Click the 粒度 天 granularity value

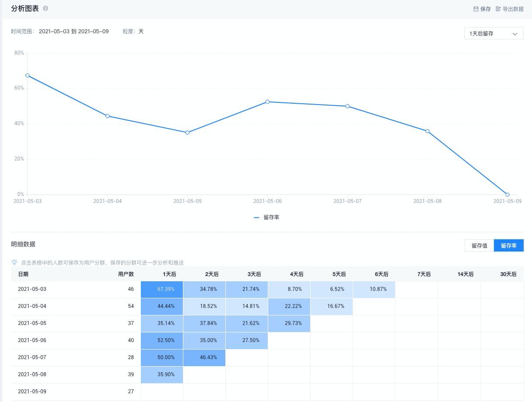pyautogui.click(x=141, y=31)
